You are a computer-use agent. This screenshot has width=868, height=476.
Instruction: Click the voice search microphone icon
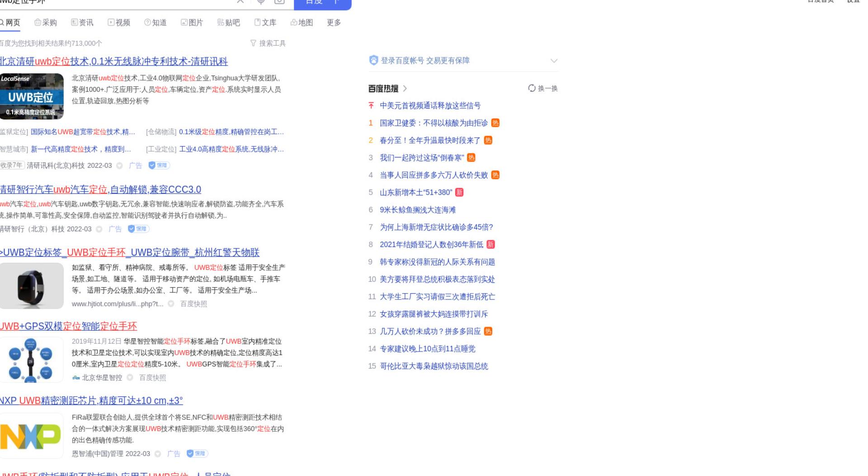point(261,1)
